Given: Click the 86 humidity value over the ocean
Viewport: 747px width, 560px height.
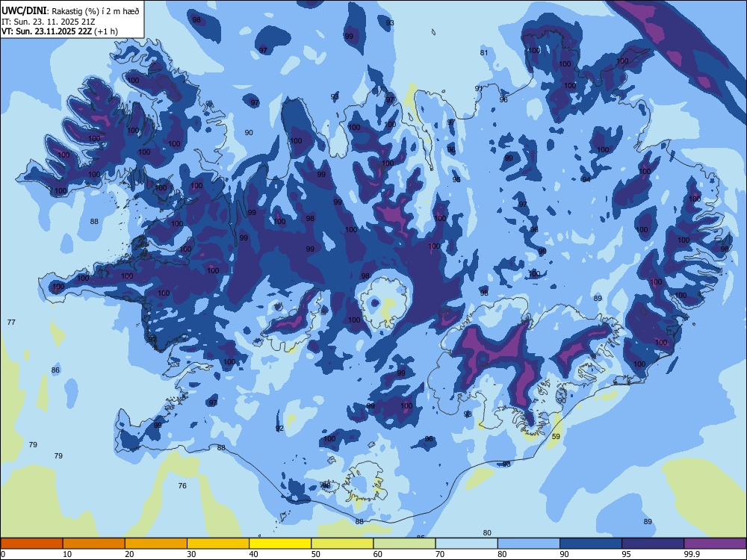Looking at the screenshot, I should coord(55,370).
